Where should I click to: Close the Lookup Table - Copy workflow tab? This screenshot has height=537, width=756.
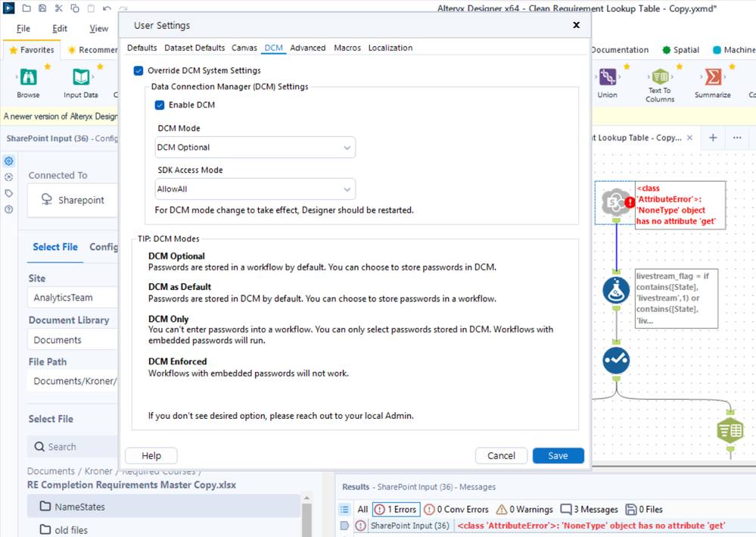(x=690, y=138)
